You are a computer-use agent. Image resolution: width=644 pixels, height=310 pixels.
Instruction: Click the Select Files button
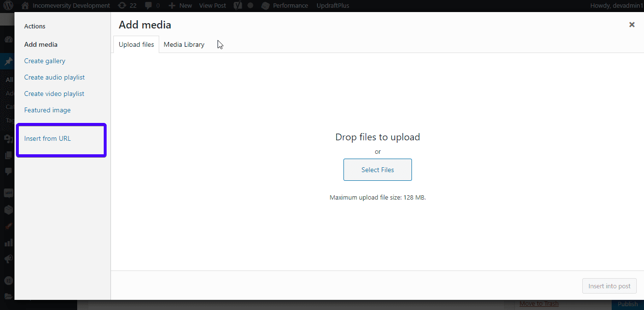pos(378,170)
